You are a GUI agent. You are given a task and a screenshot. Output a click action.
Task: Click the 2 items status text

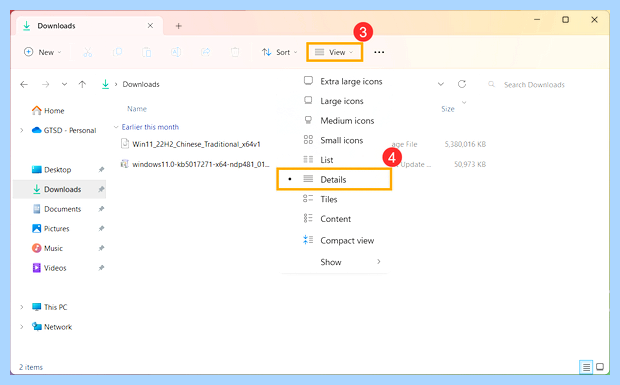(31, 367)
